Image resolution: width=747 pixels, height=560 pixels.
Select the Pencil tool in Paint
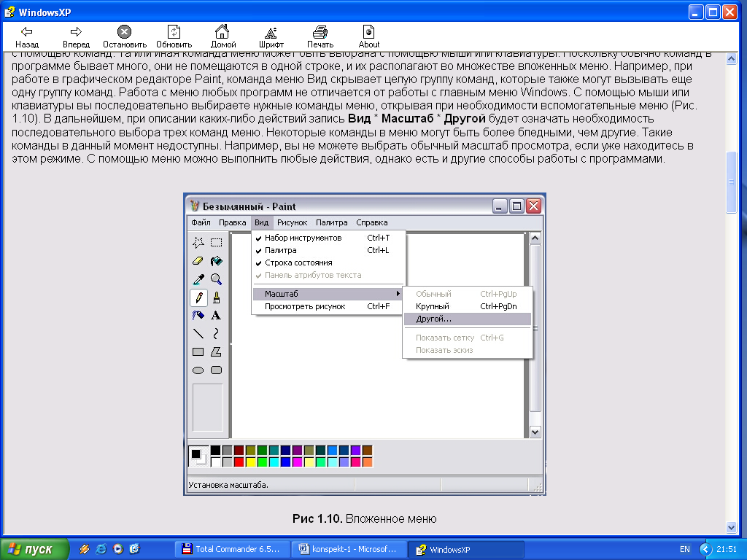(x=198, y=297)
